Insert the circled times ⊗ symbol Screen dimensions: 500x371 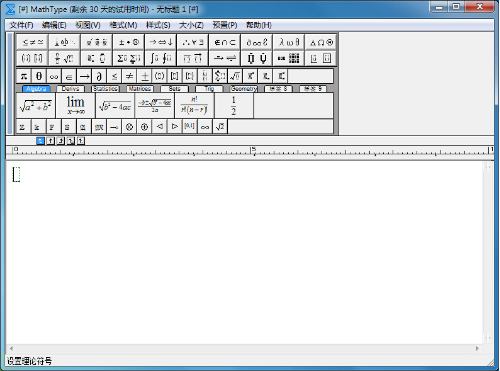click(x=129, y=127)
